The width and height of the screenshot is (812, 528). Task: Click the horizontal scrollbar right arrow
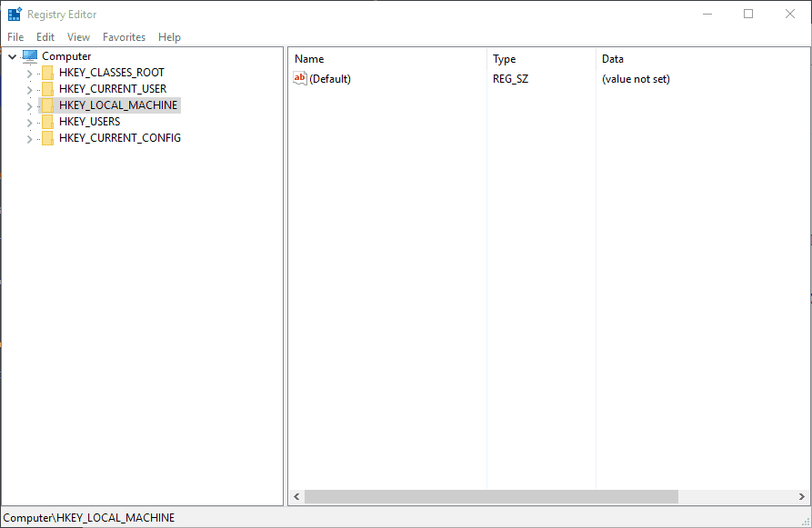tap(802, 497)
